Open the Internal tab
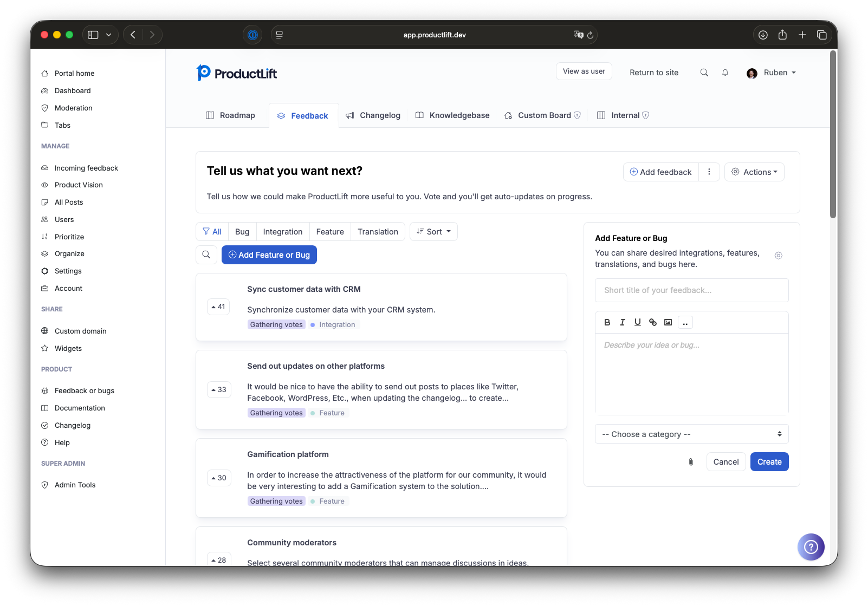Viewport: 868px width, 606px height. pyautogui.click(x=623, y=115)
